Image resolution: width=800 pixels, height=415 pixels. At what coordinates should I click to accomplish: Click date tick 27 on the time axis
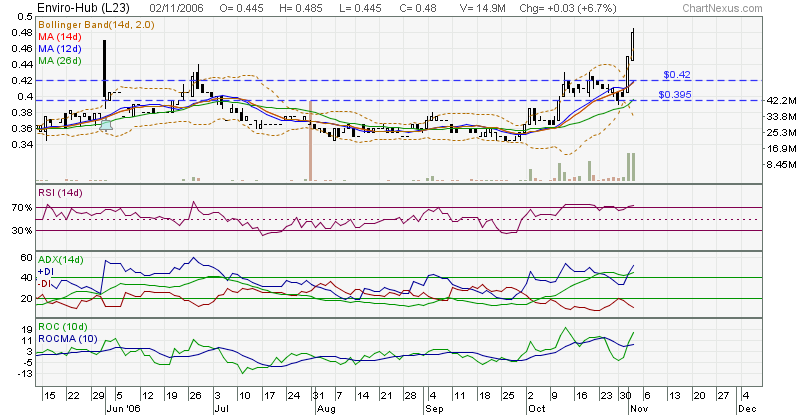[722, 396]
